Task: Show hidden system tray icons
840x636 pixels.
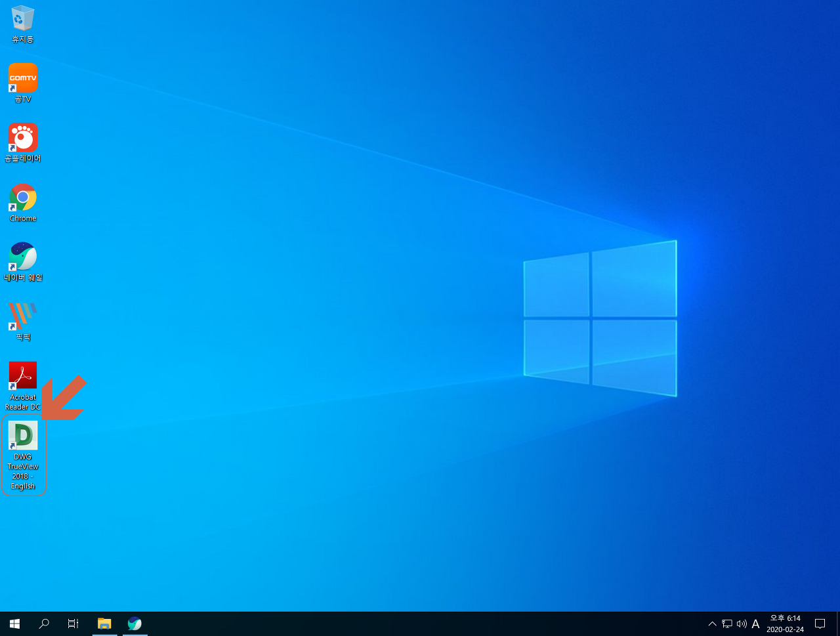Action: pos(712,624)
